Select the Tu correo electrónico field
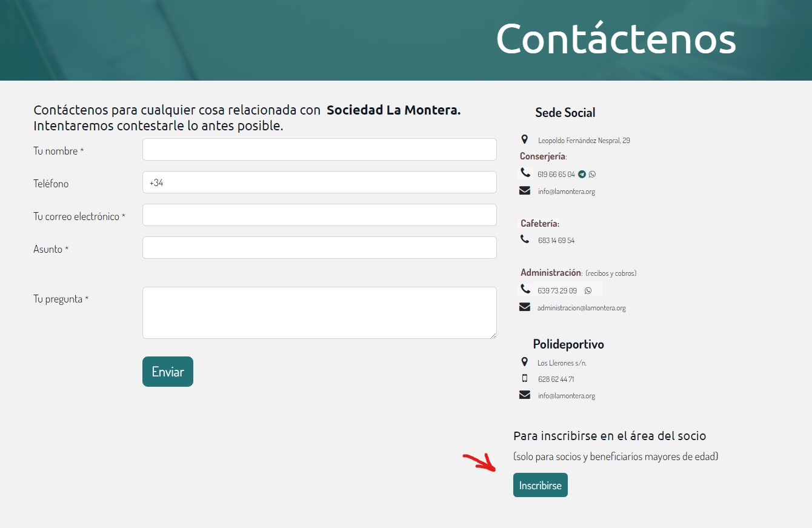This screenshot has height=528, width=812. [x=319, y=215]
